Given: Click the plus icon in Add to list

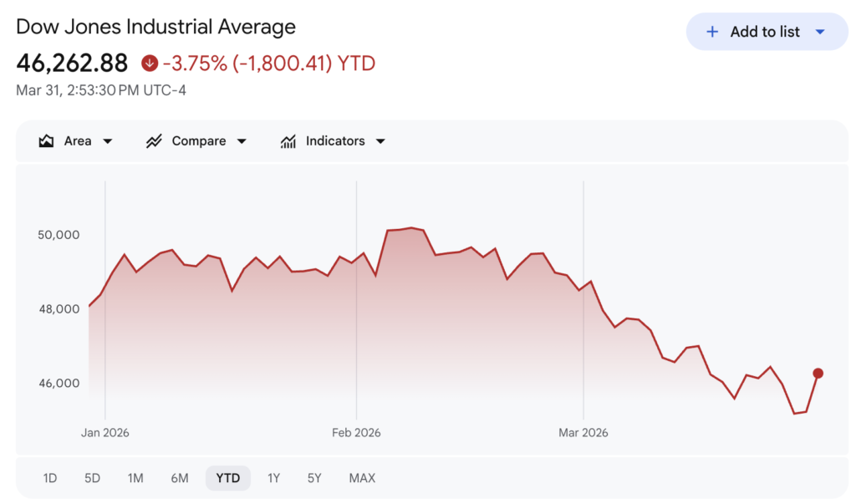Looking at the screenshot, I should pos(712,32).
